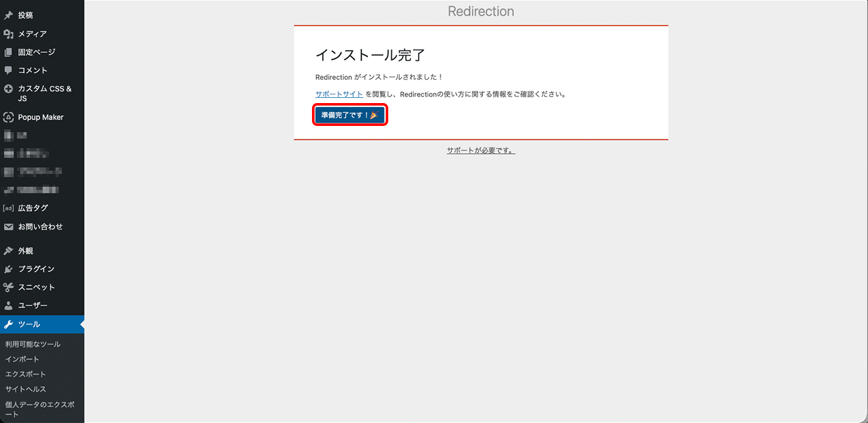The image size is (868, 423).
Task: Click the scissors icon beside スニペット
Action: pyautogui.click(x=8, y=288)
